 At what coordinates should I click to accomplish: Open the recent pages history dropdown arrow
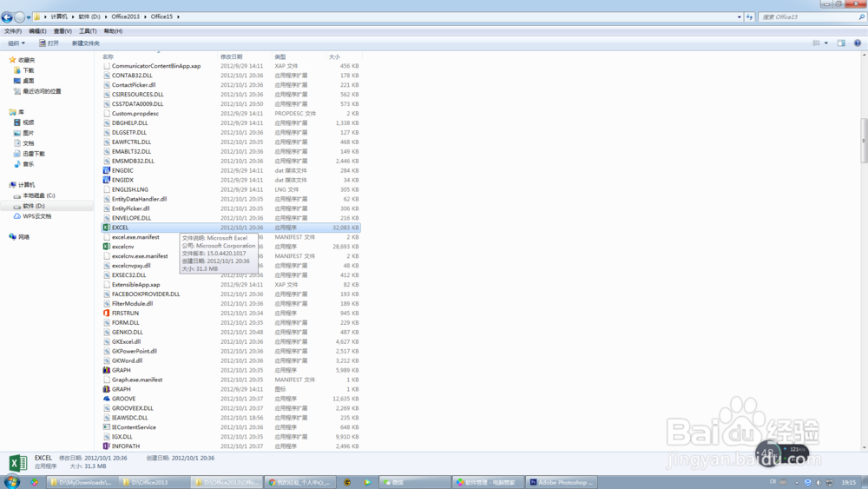[x=29, y=17]
